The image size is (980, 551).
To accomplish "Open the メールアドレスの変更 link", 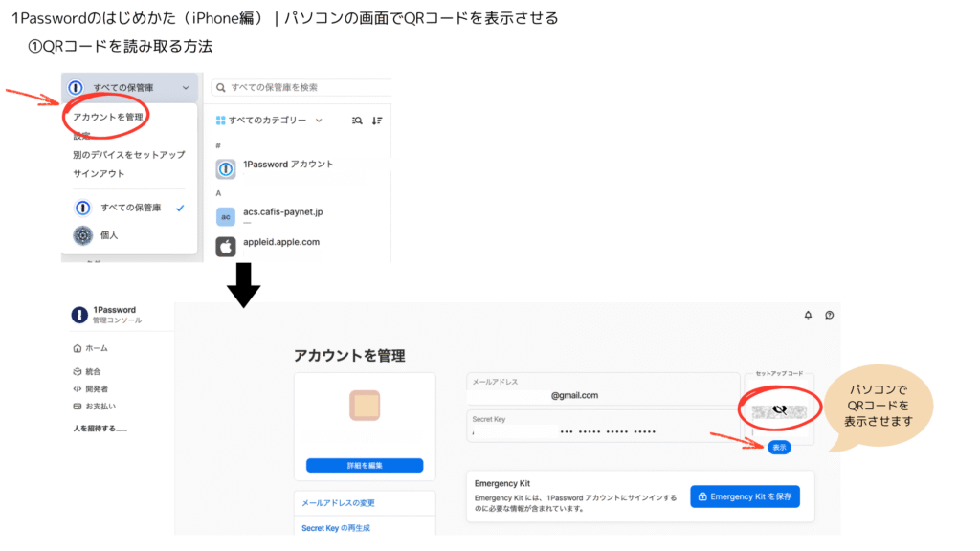I will pyautogui.click(x=338, y=503).
